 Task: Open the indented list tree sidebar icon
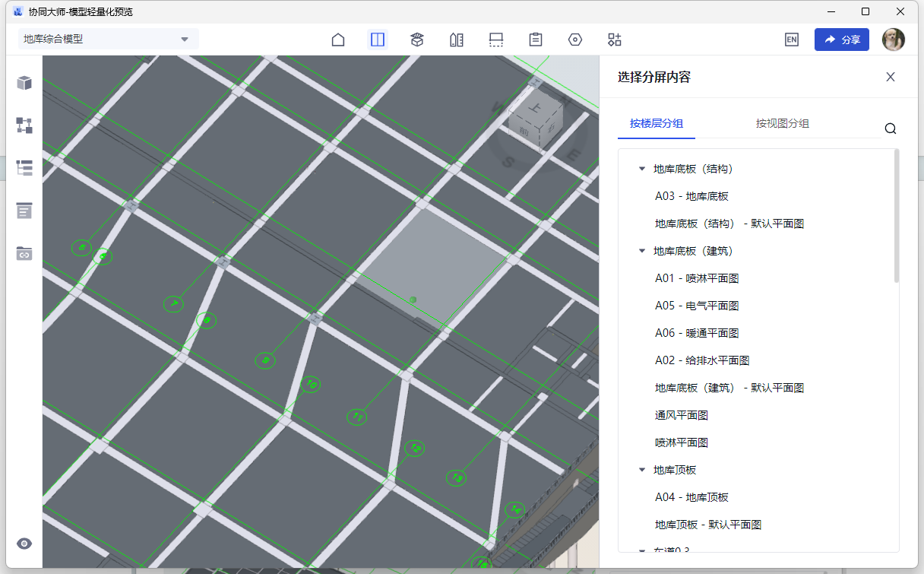[x=24, y=168]
